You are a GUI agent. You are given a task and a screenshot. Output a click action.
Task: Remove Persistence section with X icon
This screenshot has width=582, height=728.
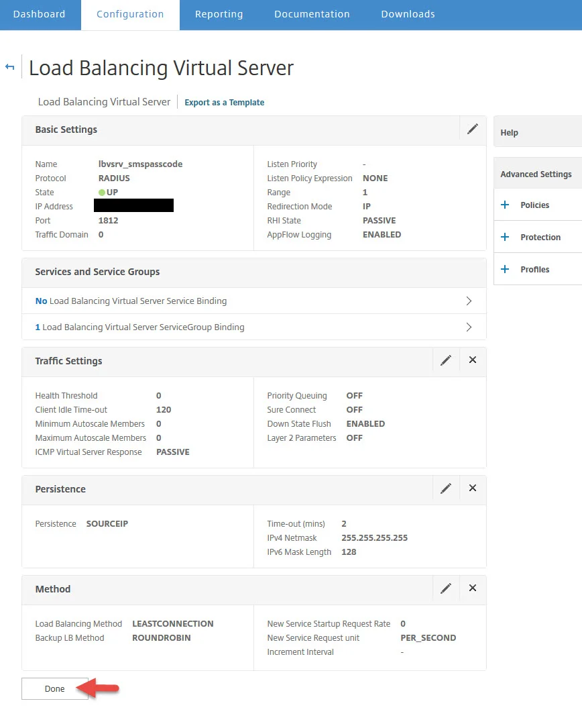tap(473, 488)
